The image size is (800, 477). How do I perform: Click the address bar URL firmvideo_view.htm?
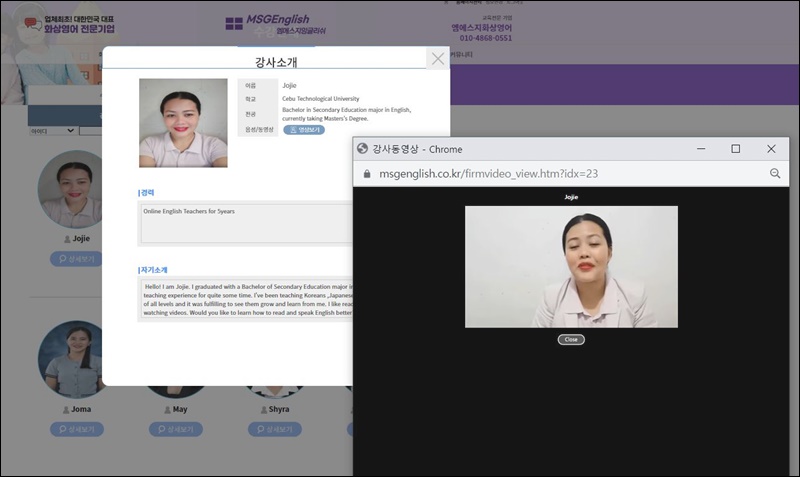(488, 173)
